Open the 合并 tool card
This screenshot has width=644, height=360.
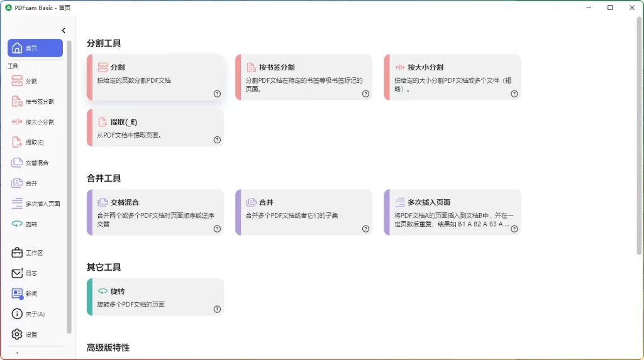304,212
